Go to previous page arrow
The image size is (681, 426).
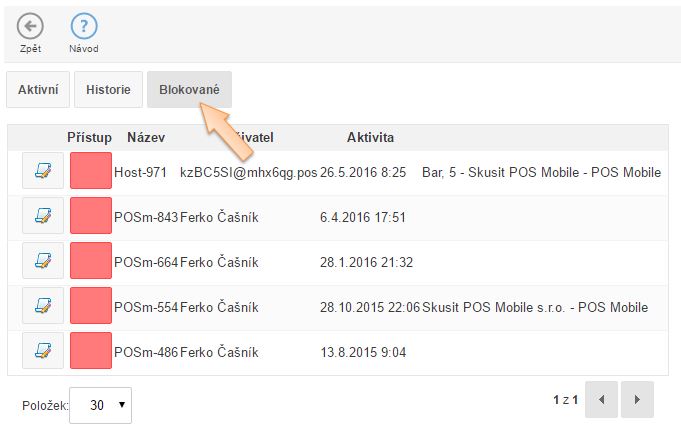pyautogui.click(x=601, y=400)
